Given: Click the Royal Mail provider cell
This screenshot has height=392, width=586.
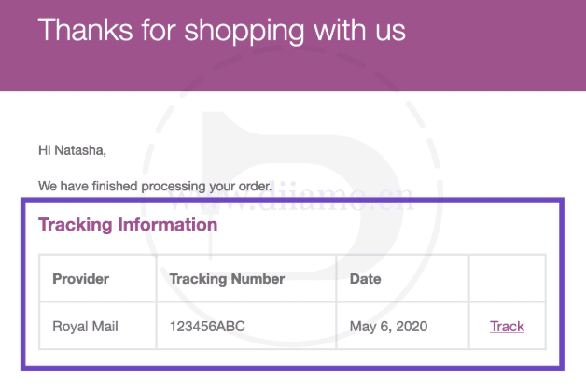Looking at the screenshot, I should 85,327.
